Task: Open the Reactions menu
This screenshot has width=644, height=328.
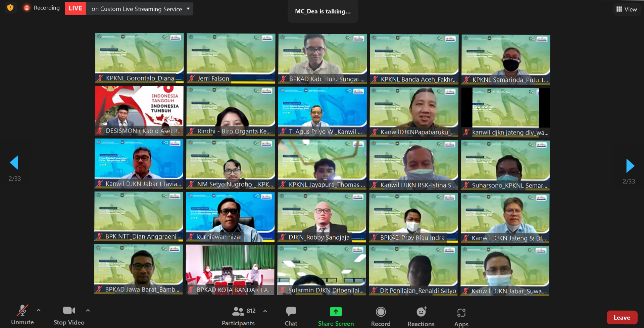Action: point(421,316)
